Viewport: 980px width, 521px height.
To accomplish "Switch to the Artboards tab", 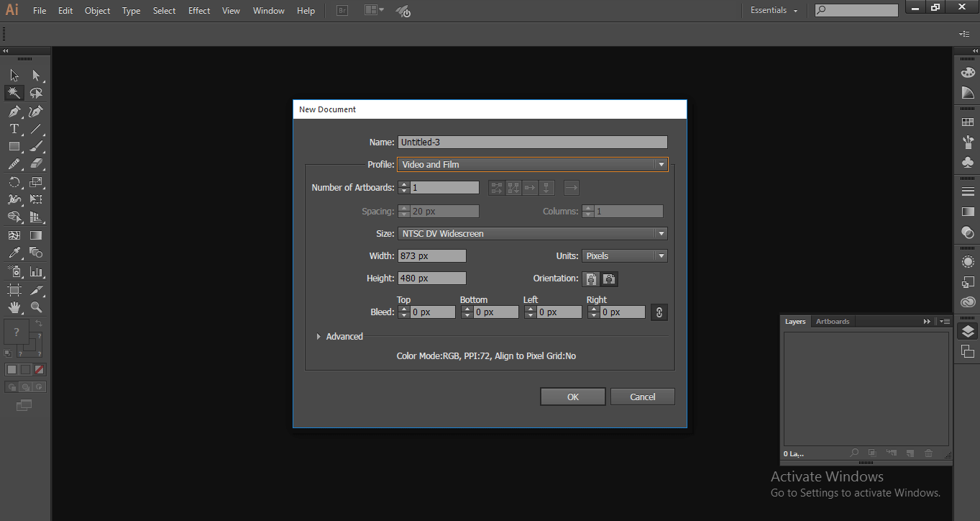I will tap(832, 321).
